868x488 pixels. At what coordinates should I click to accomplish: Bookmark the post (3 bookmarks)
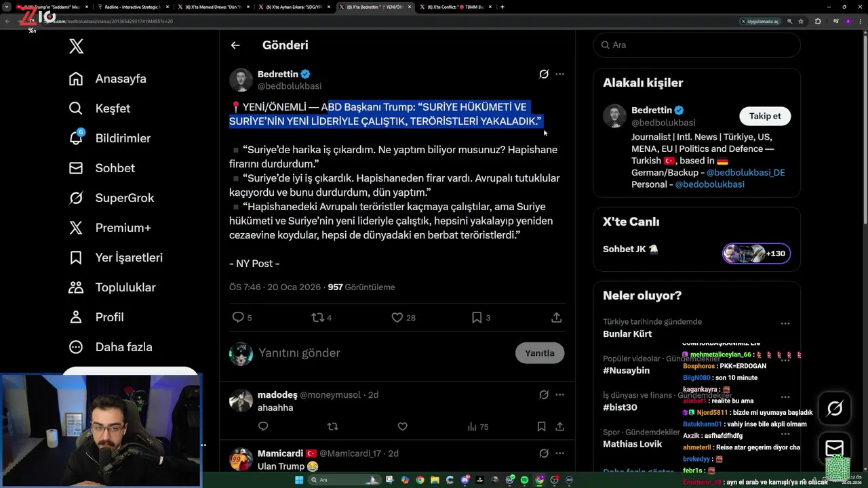click(x=481, y=317)
